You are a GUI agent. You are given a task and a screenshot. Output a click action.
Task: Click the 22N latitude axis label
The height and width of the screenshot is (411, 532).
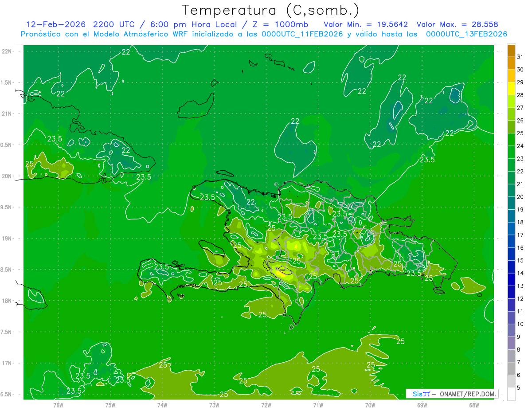tap(7, 51)
